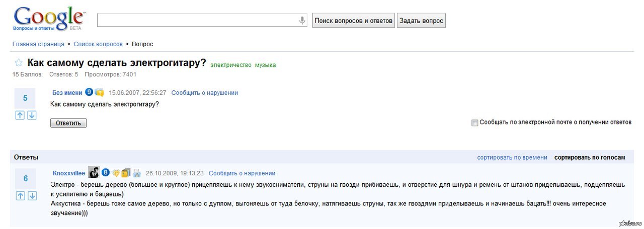This screenshot has width=644, height=229.
Task: Open Список вопросов breadcrumb link
Action: tap(98, 44)
